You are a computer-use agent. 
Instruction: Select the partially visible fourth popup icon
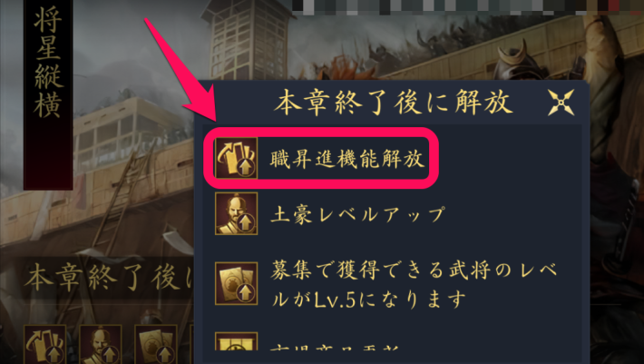click(x=237, y=341)
